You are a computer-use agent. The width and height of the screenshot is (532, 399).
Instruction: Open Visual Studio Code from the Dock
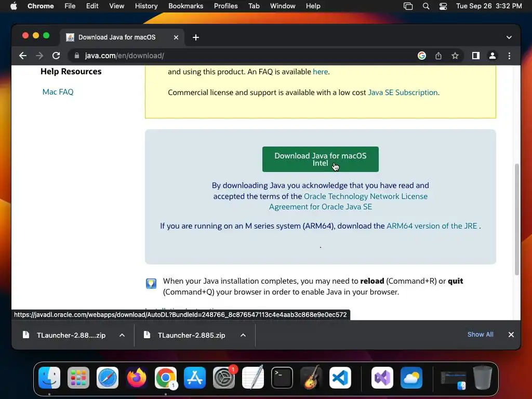tap(340, 378)
